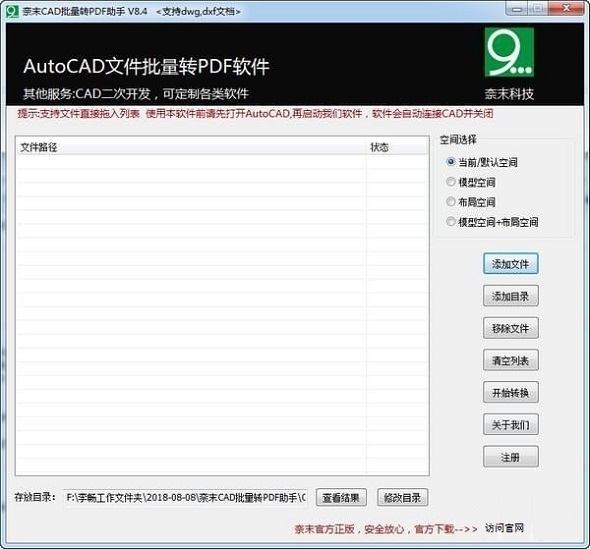This screenshot has width=590, height=549.
Task: Close the window with X button
Action: 566,9
